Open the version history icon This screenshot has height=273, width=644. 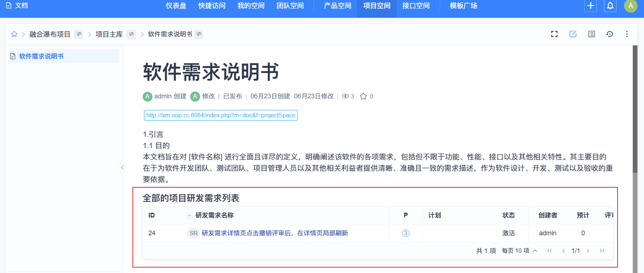[x=610, y=34]
